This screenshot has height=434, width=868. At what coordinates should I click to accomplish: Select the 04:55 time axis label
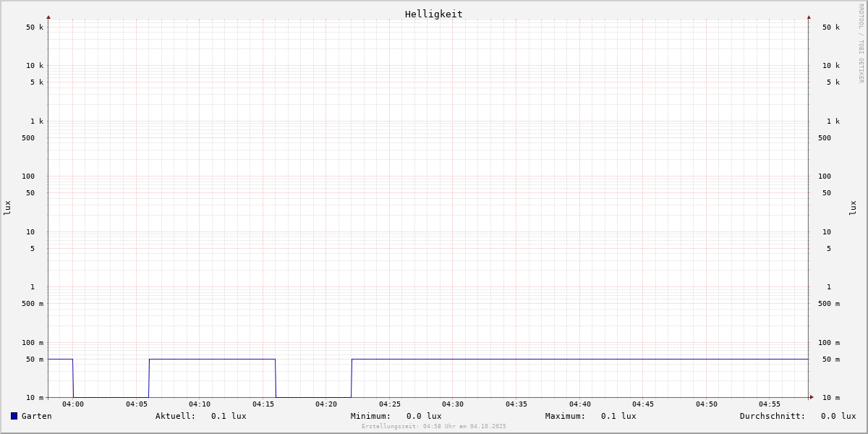coord(770,404)
